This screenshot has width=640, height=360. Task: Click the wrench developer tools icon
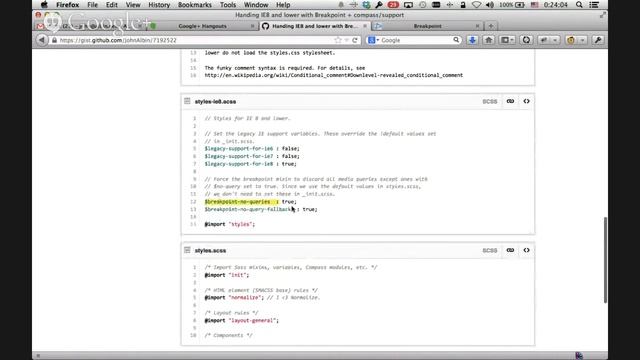click(598, 40)
